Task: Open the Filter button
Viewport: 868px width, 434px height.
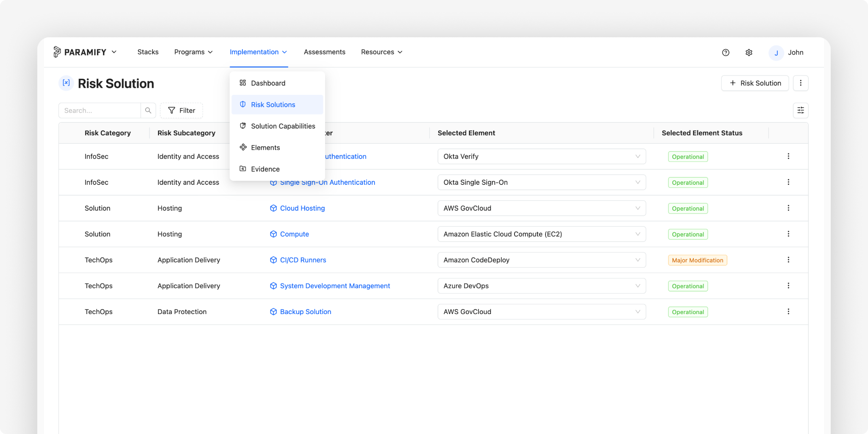Action: (181, 110)
